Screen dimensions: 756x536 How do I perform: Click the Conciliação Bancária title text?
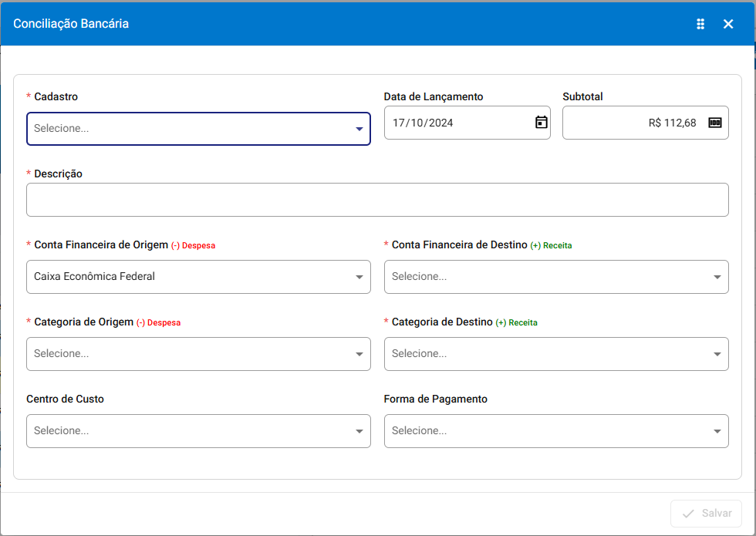(x=71, y=24)
